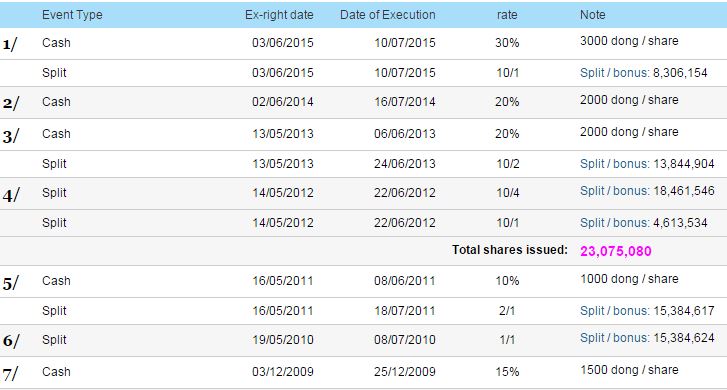Open Split / bonus link for 13,844,904
Image resolution: width=727 pixels, height=390 pixels.
614,164
